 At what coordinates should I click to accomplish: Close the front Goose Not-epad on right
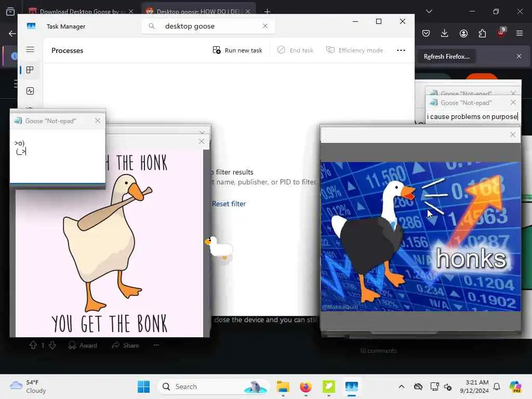[513, 102]
